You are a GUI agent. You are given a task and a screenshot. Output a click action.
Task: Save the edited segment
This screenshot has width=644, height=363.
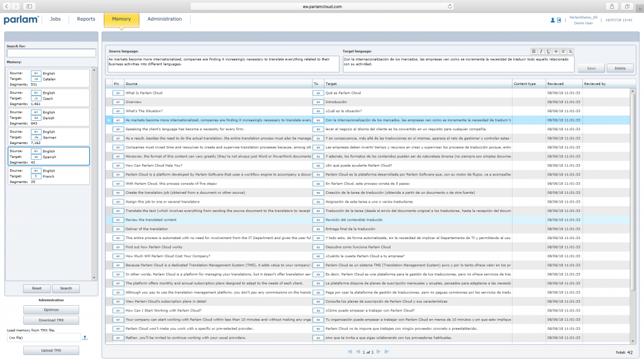[591, 68]
